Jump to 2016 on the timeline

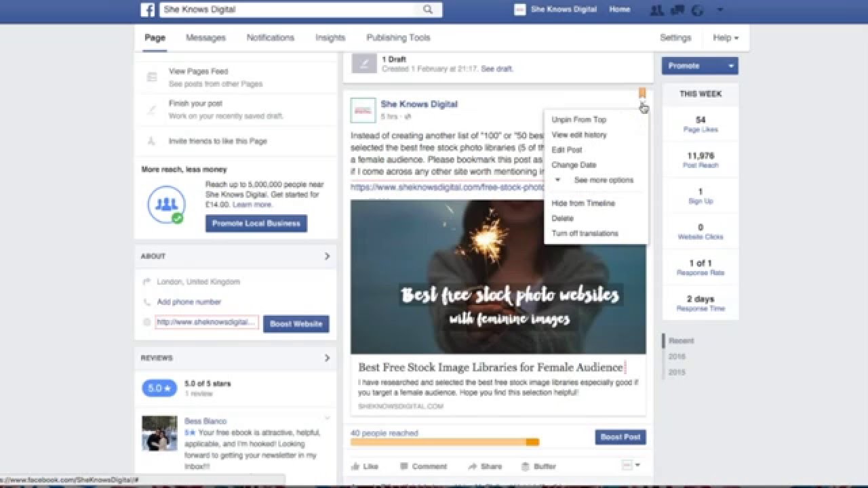click(677, 357)
